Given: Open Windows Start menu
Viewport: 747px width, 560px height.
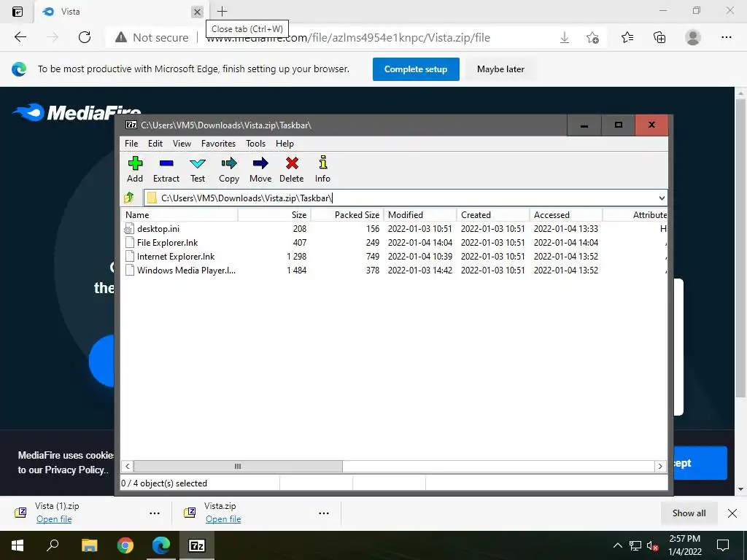Looking at the screenshot, I should [x=18, y=545].
